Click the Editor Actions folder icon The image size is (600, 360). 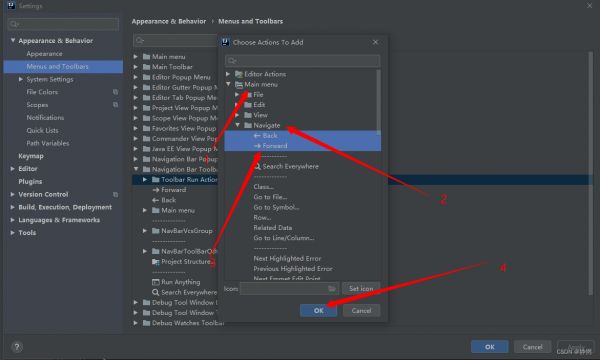click(x=239, y=74)
